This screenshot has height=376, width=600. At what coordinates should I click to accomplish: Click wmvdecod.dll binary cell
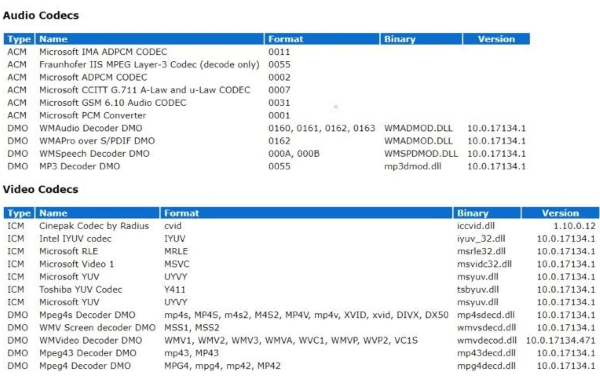pyautogui.click(x=486, y=340)
